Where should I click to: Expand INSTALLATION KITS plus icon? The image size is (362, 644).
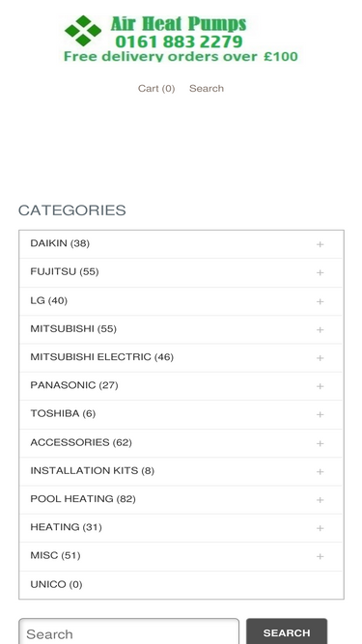(320, 471)
